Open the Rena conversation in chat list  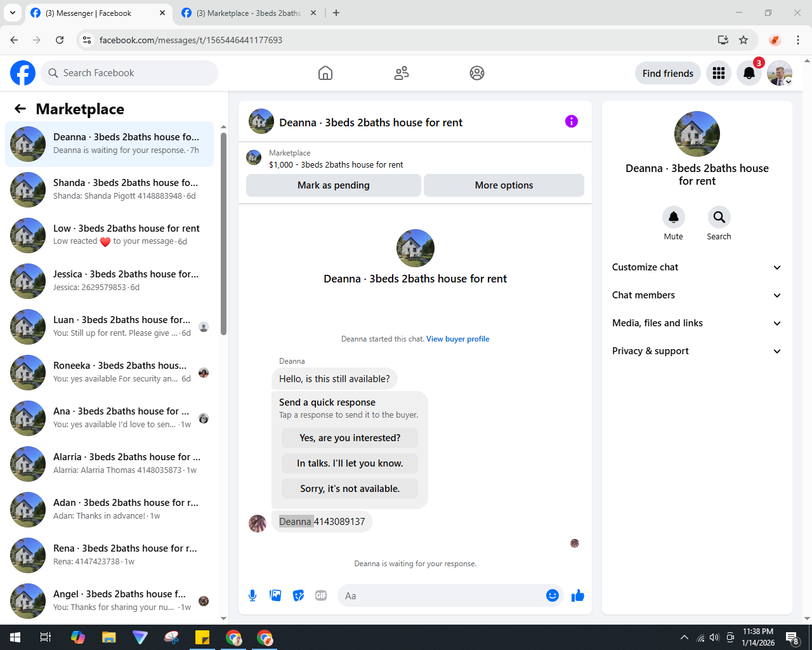pyautogui.click(x=110, y=555)
